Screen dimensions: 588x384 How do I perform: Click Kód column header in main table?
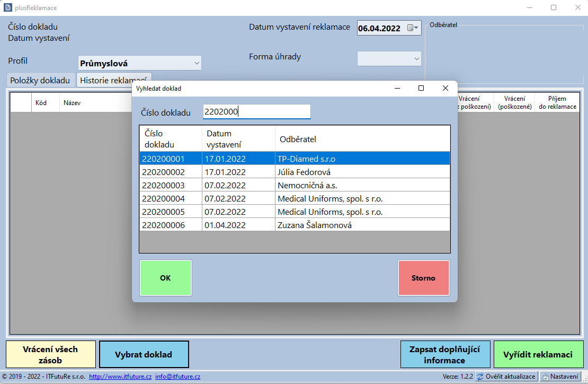45,102
